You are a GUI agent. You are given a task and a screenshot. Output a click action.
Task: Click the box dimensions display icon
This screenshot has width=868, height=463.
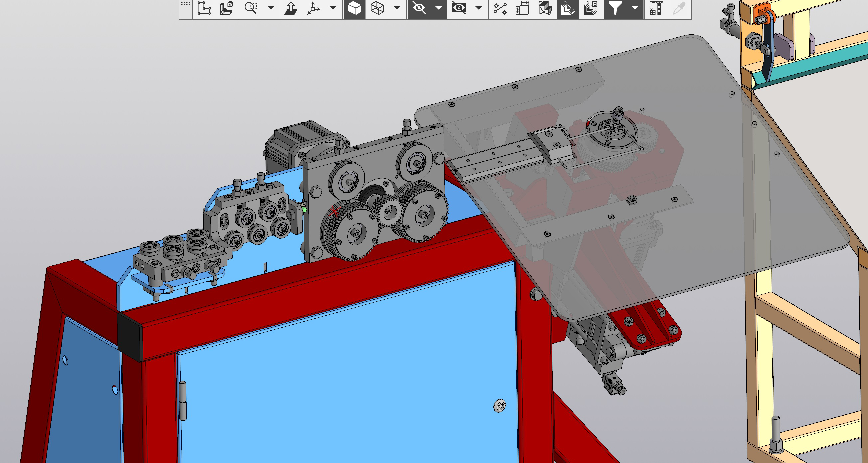[x=522, y=8]
